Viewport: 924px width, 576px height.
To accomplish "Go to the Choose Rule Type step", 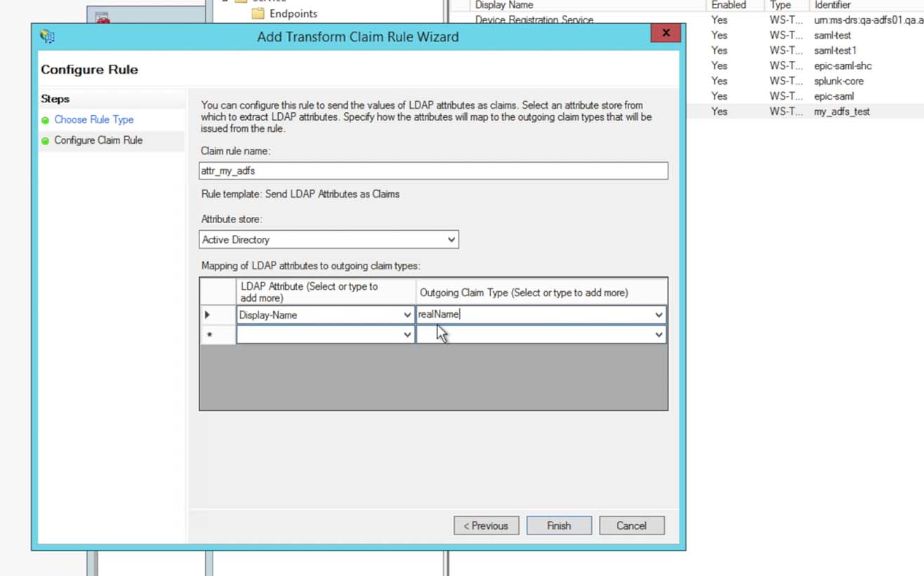I will 94,120.
